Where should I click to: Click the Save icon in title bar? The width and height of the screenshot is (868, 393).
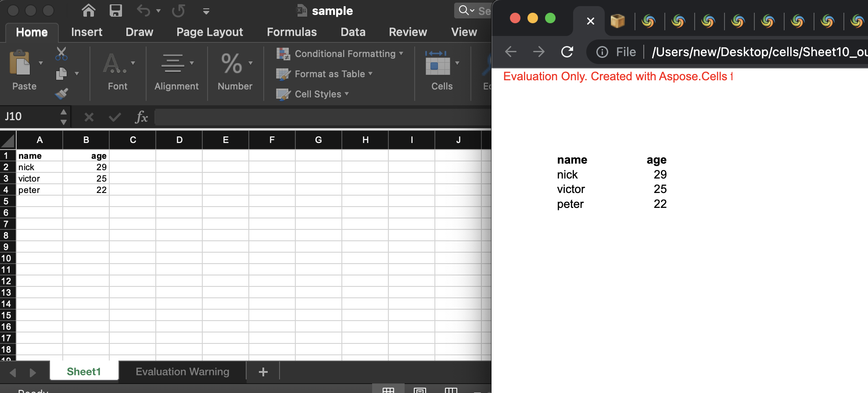[115, 11]
